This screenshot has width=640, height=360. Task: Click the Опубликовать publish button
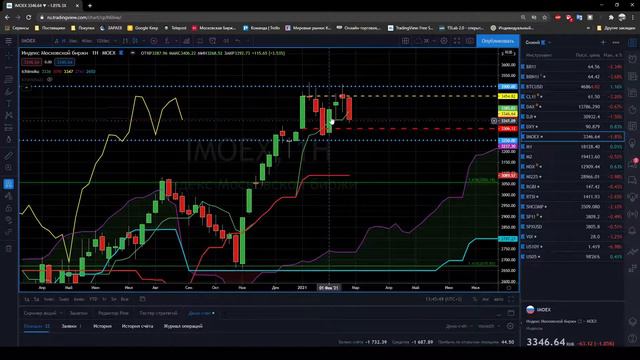pyautogui.click(x=498, y=41)
